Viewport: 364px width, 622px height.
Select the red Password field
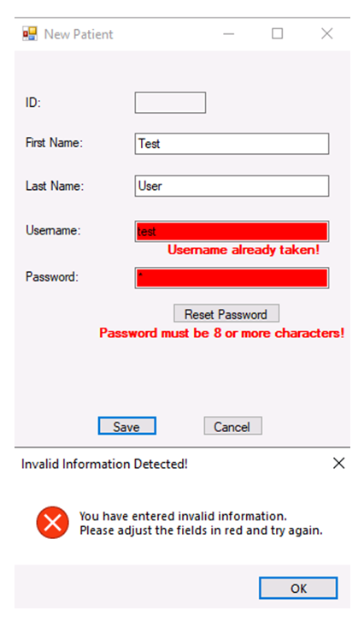point(232,278)
